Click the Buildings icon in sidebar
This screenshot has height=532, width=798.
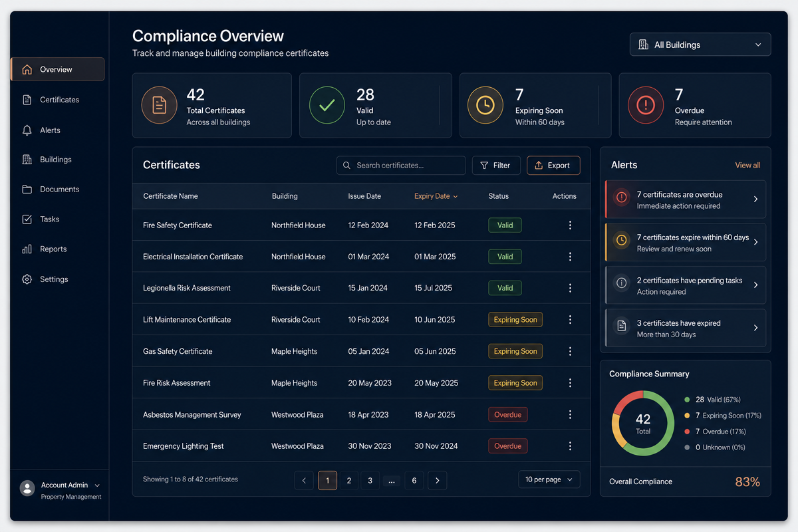point(27,160)
